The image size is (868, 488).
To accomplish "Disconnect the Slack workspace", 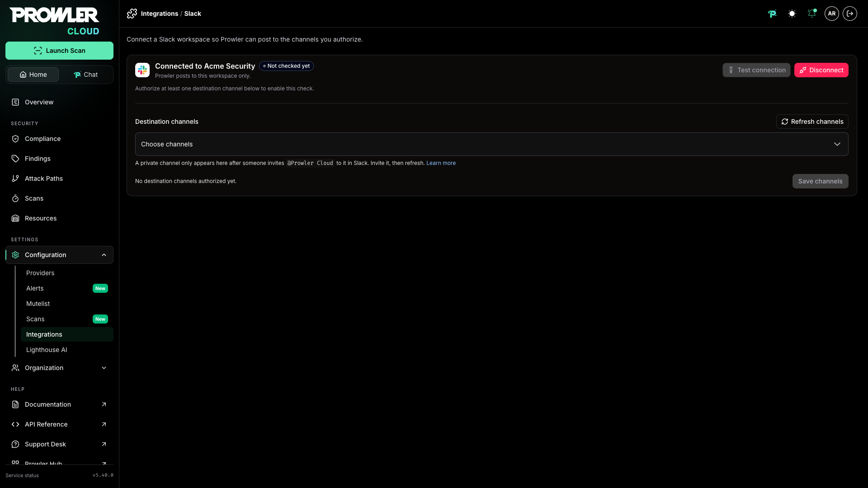I will click(821, 70).
